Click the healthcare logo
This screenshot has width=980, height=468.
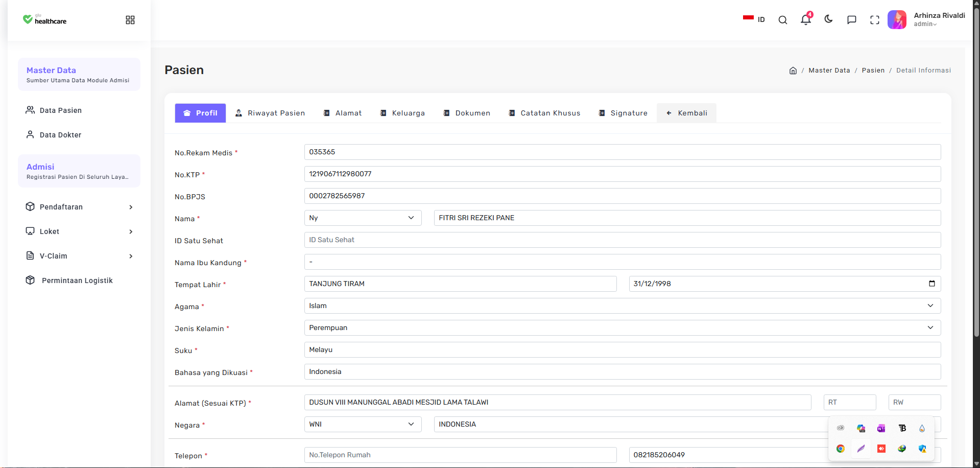tap(44, 19)
